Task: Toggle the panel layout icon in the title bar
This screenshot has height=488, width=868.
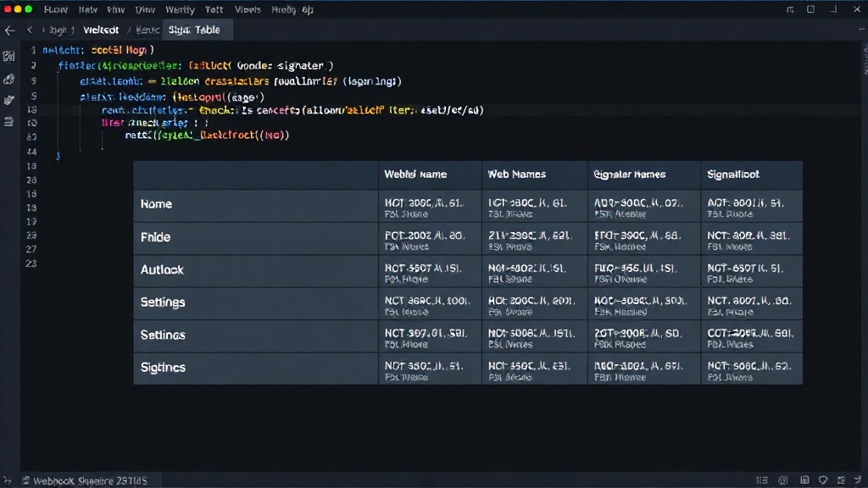Action: pyautogui.click(x=790, y=9)
